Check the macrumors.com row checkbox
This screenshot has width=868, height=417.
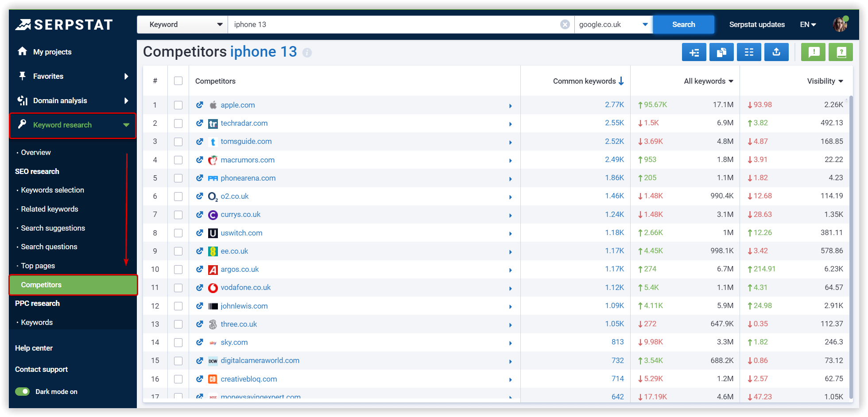pos(178,160)
